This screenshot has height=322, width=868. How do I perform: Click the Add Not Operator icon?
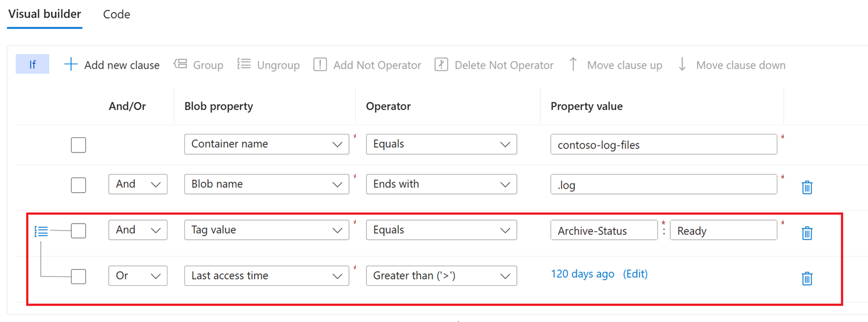[x=320, y=64]
